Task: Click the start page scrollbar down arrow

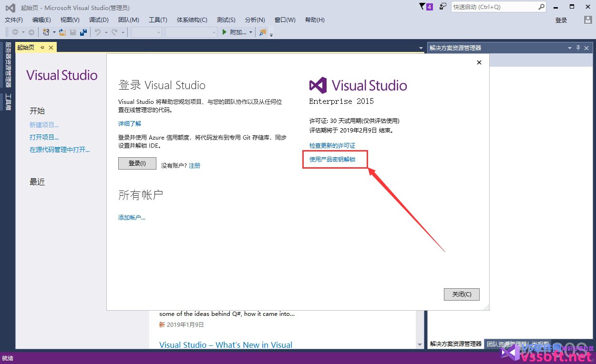Action: pyautogui.click(x=420, y=344)
